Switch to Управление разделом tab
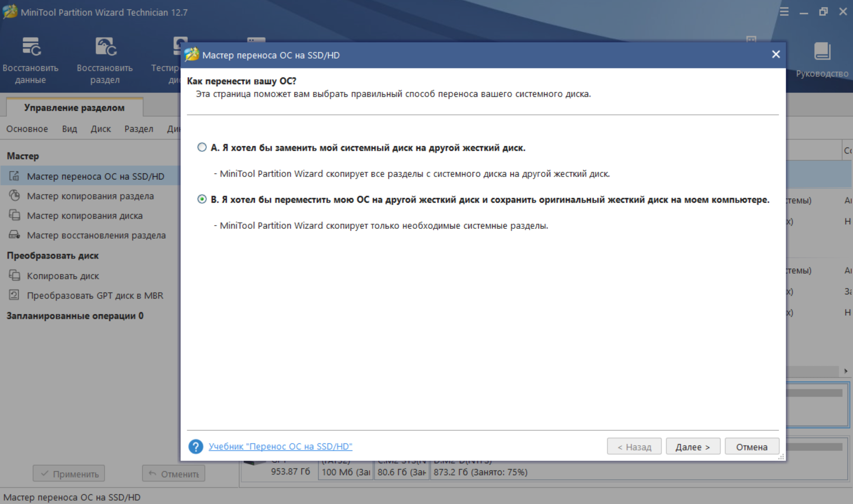The width and height of the screenshot is (853, 504). [74, 107]
